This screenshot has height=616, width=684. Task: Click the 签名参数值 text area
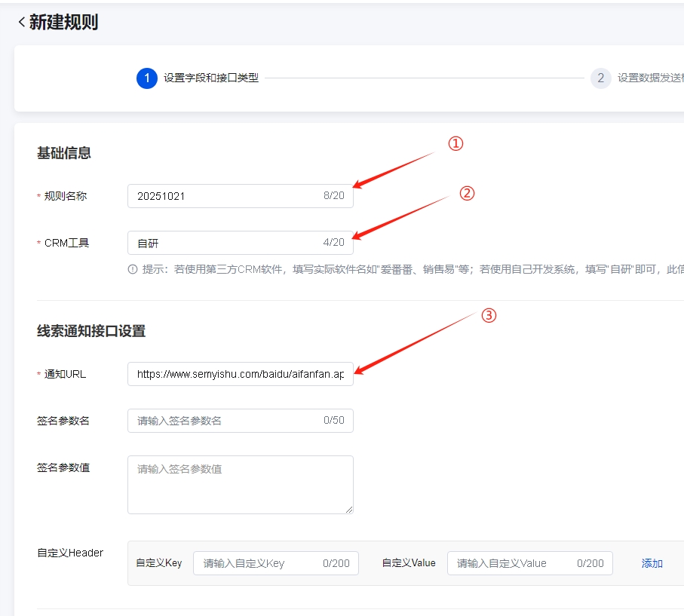240,484
